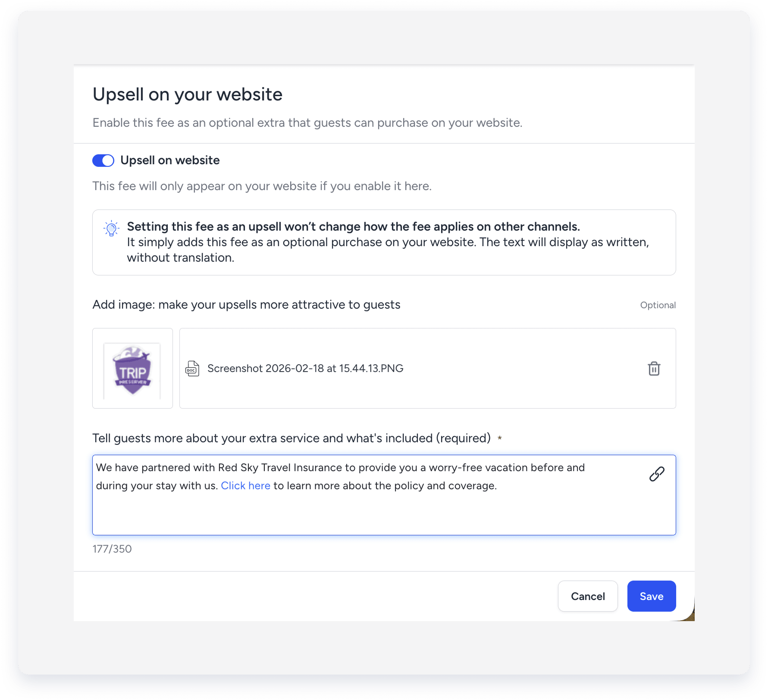Click the 'Upsell on website' toggle label
Viewport: 768px width, 700px height.
point(170,160)
